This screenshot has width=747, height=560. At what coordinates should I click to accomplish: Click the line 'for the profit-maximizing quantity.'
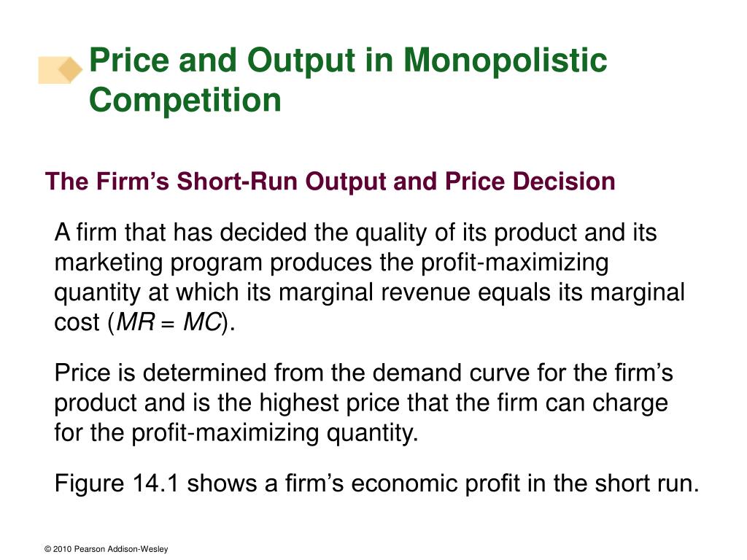tap(236, 433)
